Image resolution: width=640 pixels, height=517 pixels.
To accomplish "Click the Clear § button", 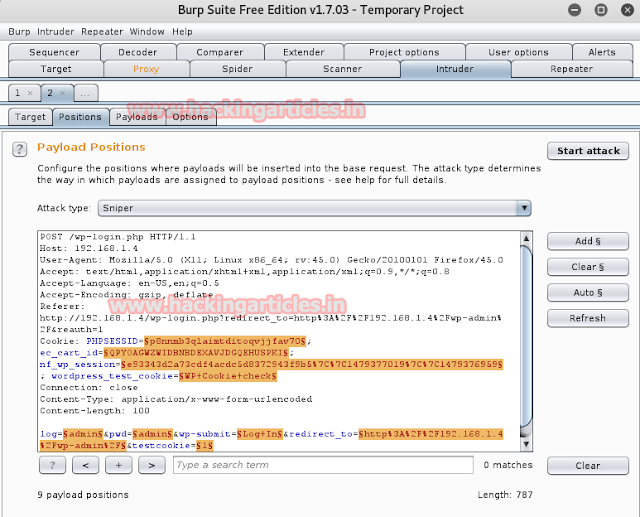I will 588,267.
